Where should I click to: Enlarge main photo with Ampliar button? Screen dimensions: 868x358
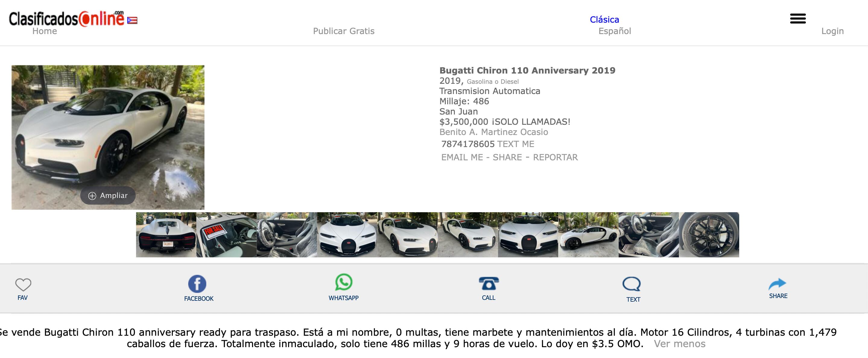click(x=108, y=195)
